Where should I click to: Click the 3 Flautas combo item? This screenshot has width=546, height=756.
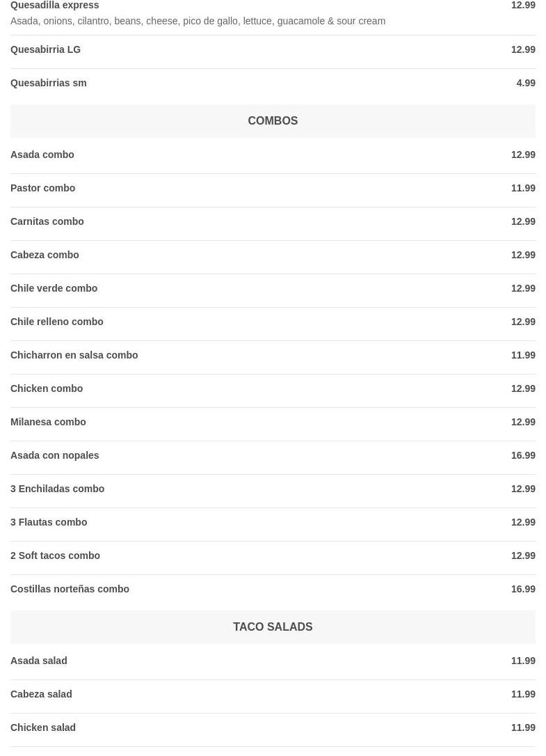pyautogui.click(x=49, y=522)
